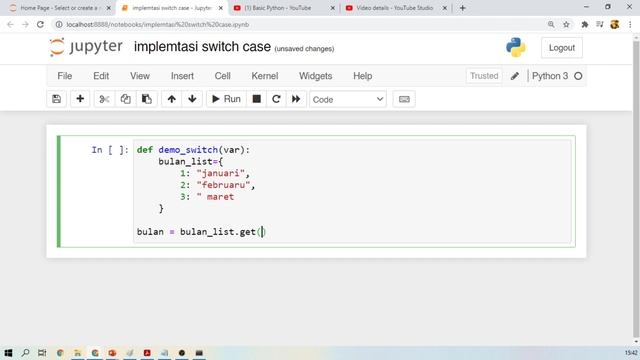Screen dimensions: 640x360
Task: Rename notebook title implemtasi switch case
Action: coord(202,47)
